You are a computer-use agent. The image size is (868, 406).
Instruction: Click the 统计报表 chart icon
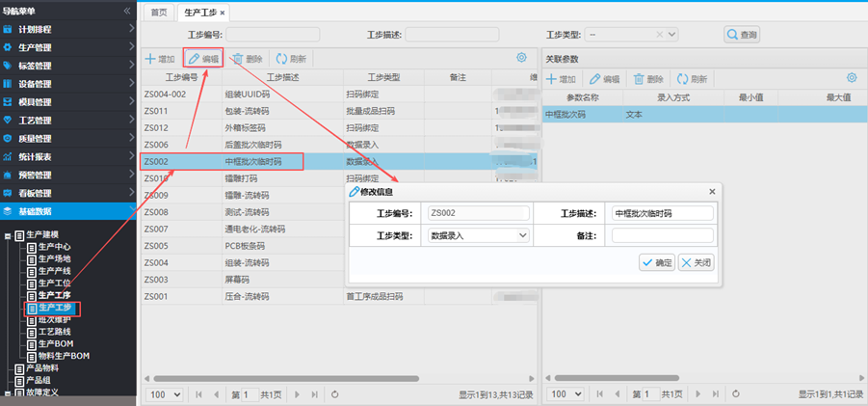8,157
